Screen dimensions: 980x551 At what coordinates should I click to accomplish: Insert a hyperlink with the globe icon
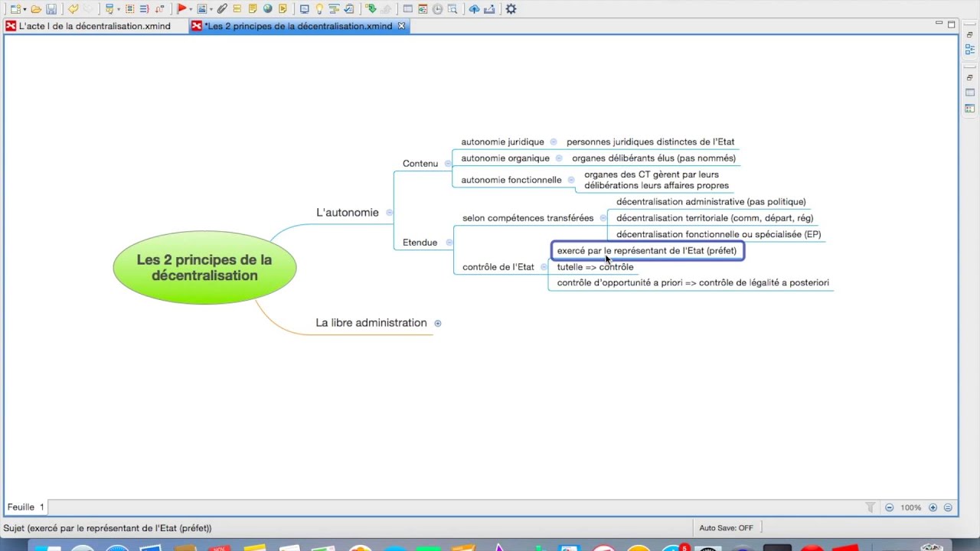(267, 9)
